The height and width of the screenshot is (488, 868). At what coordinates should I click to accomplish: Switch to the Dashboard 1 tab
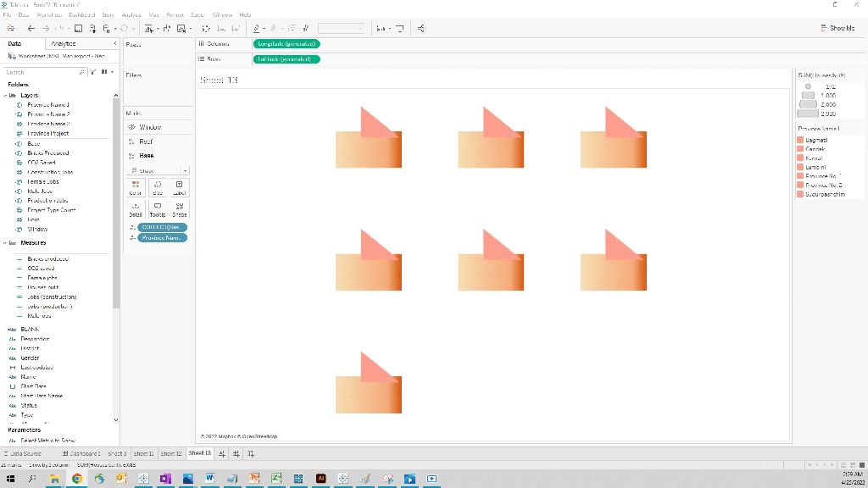(x=81, y=454)
